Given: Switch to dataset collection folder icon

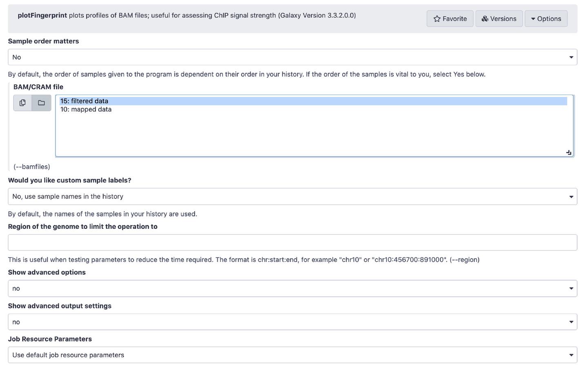Looking at the screenshot, I should tap(41, 103).
